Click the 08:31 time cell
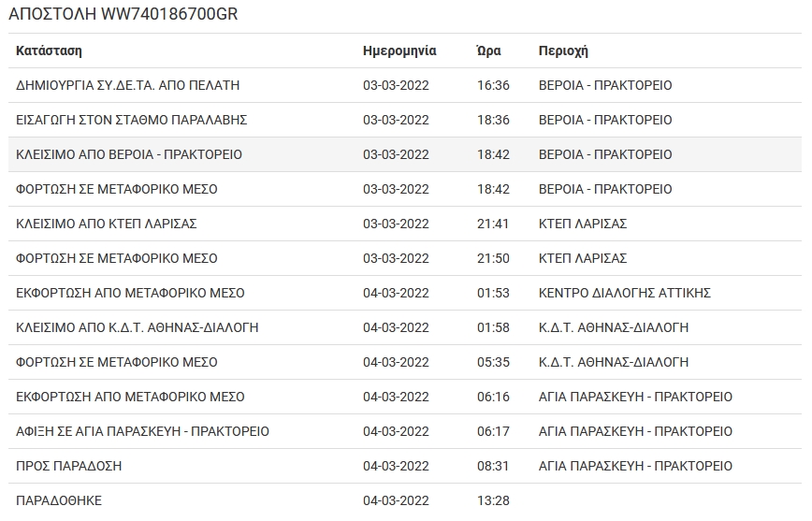812x521 pixels. tap(493, 466)
